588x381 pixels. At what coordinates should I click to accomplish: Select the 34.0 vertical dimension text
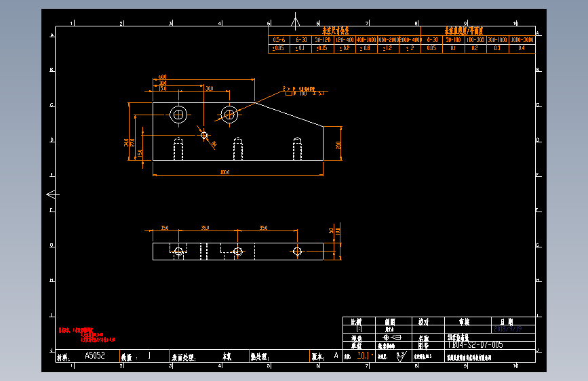[x=126, y=142]
